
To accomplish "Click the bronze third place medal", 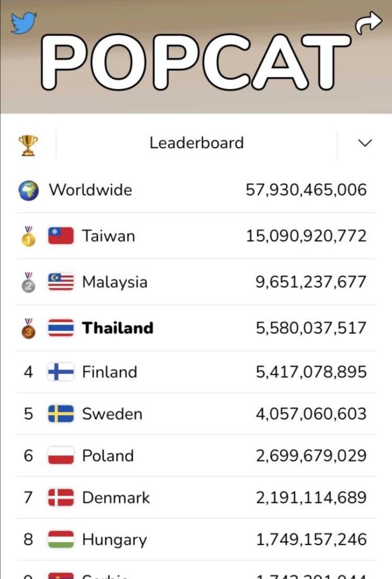I will [29, 329].
